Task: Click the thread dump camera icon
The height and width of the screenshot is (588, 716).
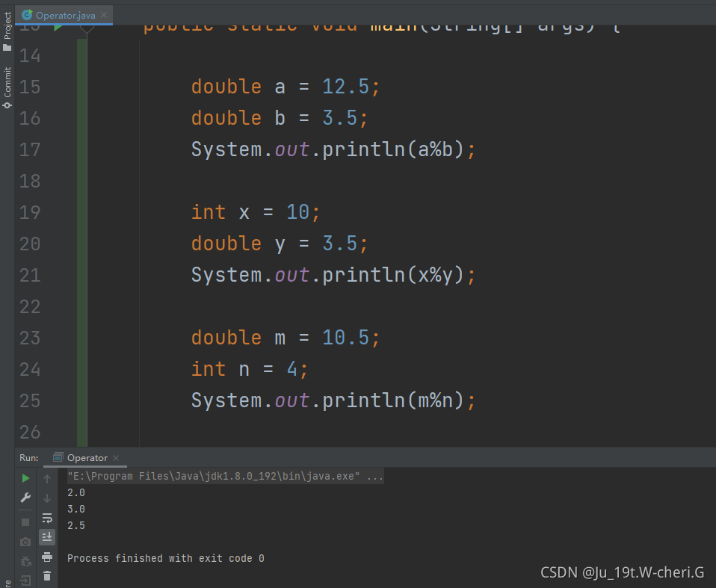Action: click(x=25, y=542)
